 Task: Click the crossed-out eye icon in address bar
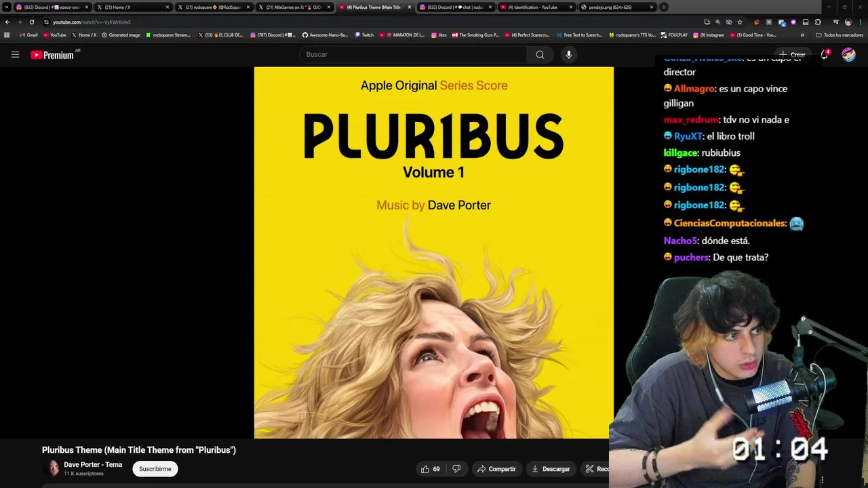(x=728, y=22)
